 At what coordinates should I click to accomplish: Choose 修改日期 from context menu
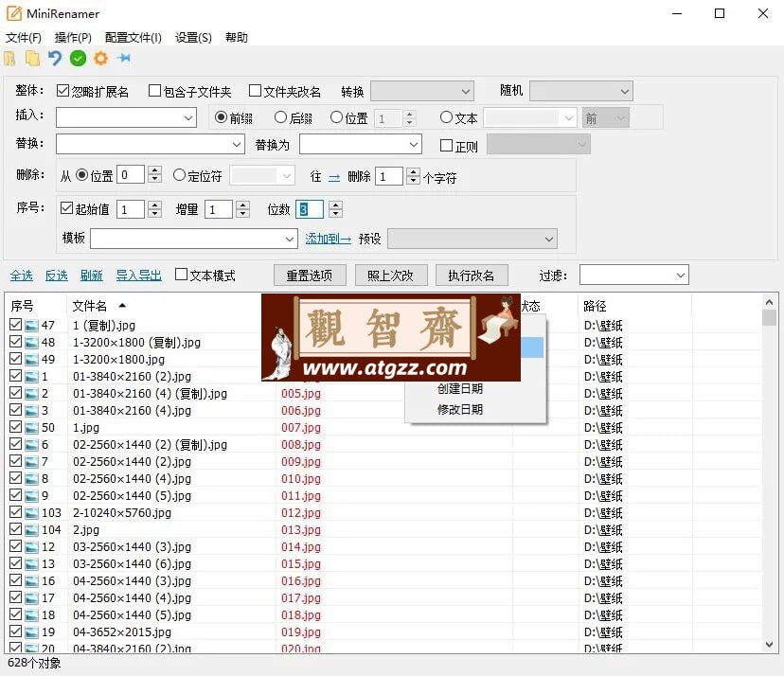tap(460, 410)
